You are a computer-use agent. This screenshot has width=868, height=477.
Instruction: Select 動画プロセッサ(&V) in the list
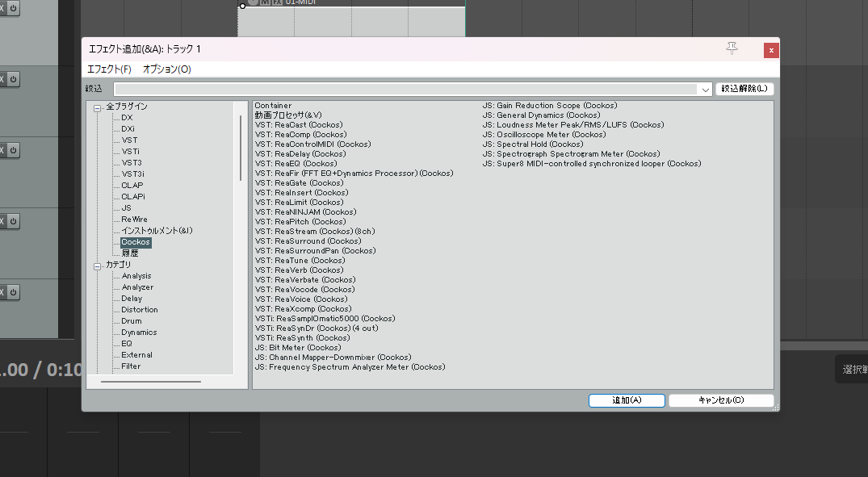click(x=288, y=115)
